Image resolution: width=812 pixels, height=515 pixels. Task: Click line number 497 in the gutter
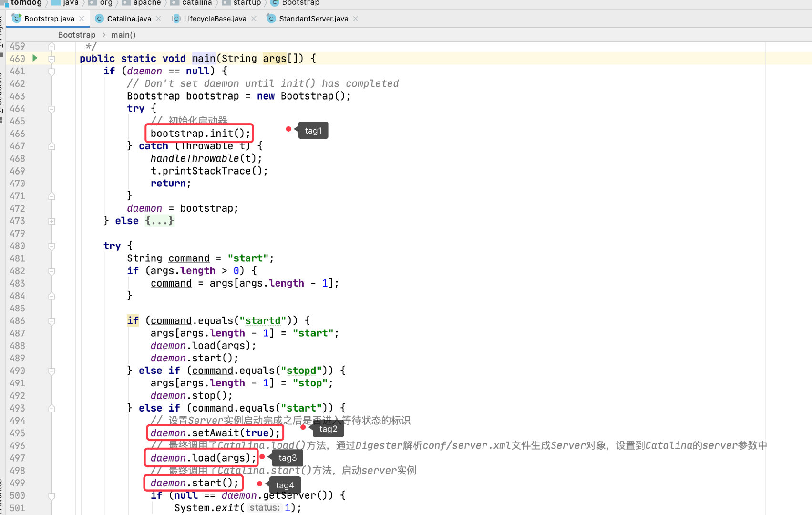click(17, 458)
